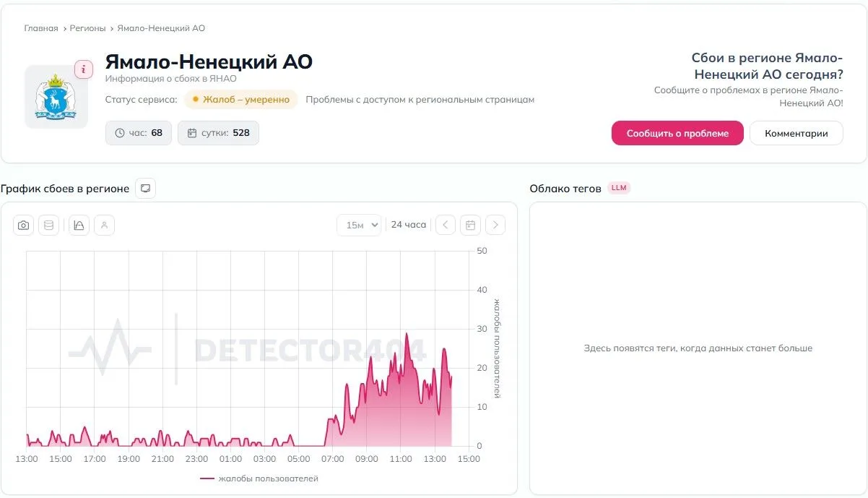
Task: Open the chart data database icon
Action: pos(48,226)
